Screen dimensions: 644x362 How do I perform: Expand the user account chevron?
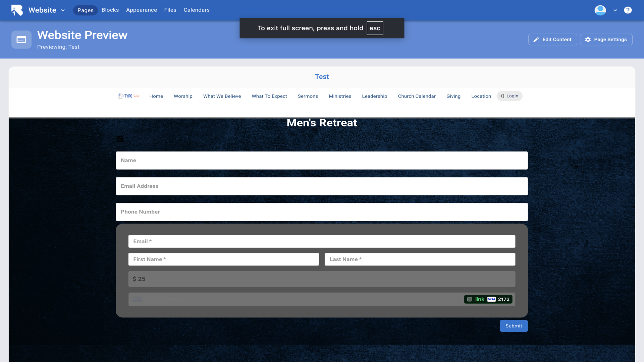[615, 10]
